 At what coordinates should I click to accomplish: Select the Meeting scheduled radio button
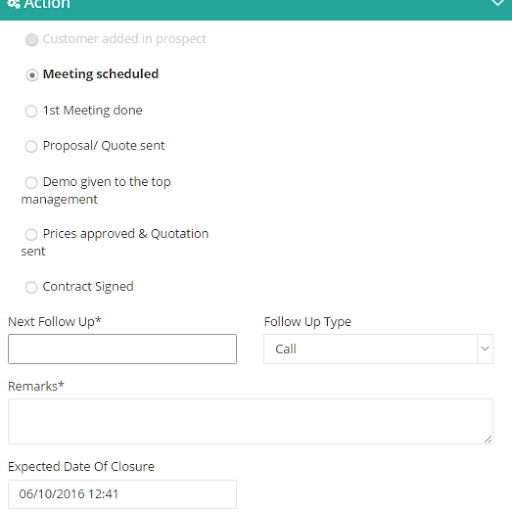32,75
